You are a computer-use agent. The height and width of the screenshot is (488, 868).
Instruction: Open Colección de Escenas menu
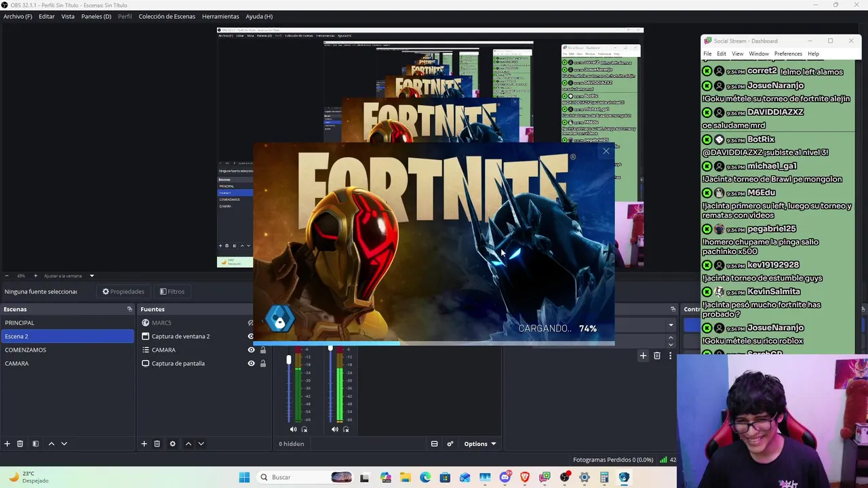[x=167, y=16]
